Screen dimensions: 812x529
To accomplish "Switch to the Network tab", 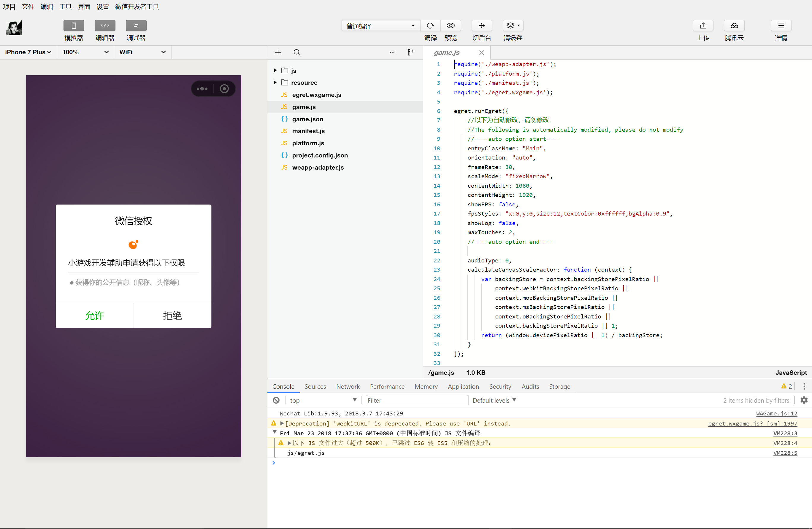I will [x=348, y=387].
